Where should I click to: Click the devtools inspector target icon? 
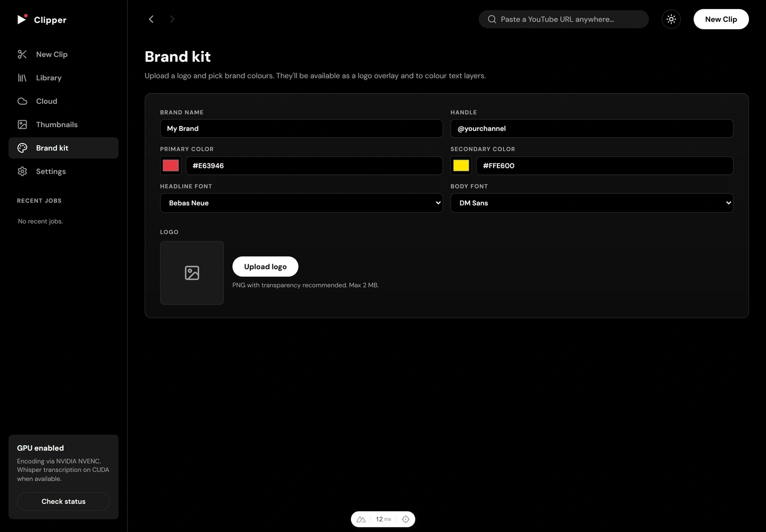tap(406, 519)
